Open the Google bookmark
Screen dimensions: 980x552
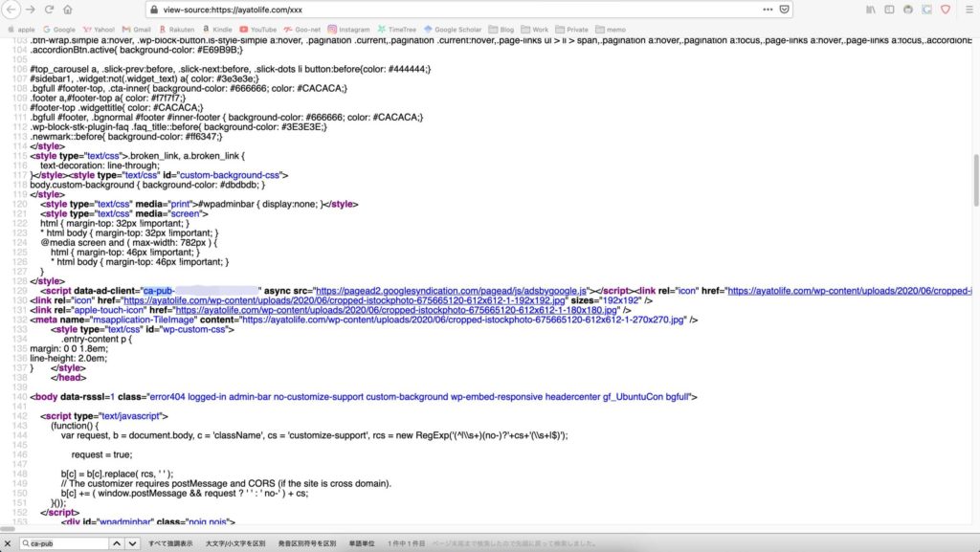pyautogui.click(x=59, y=30)
